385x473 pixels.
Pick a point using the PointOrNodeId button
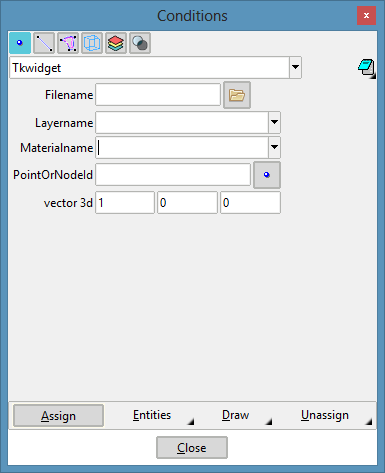[267, 175]
